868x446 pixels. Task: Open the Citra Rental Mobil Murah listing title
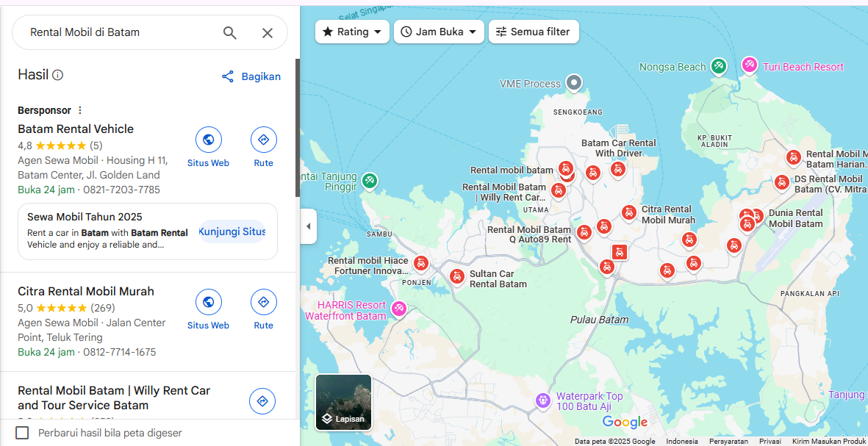coord(86,291)
